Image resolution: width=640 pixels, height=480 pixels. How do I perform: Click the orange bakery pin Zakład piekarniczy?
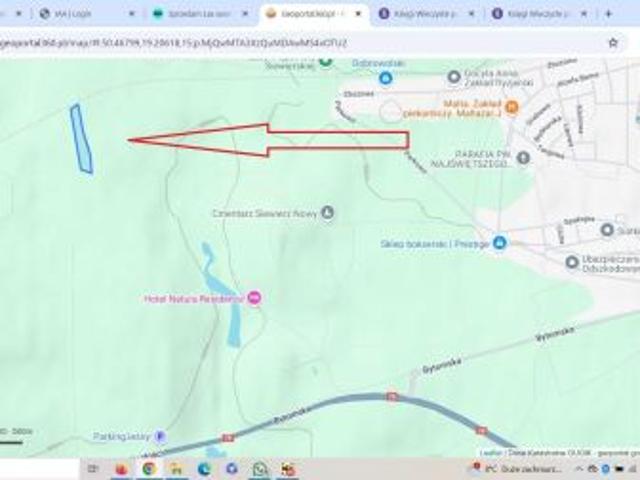(x=511, y=107)
